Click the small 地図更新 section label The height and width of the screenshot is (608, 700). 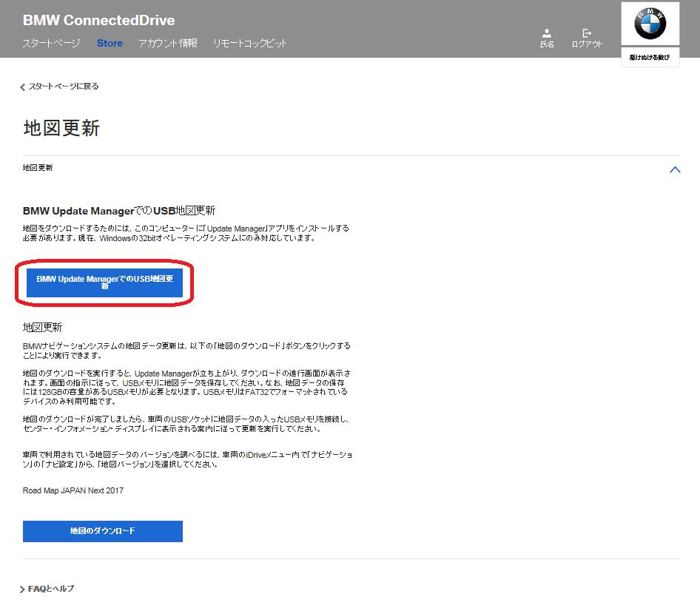[x=38, y=167]
